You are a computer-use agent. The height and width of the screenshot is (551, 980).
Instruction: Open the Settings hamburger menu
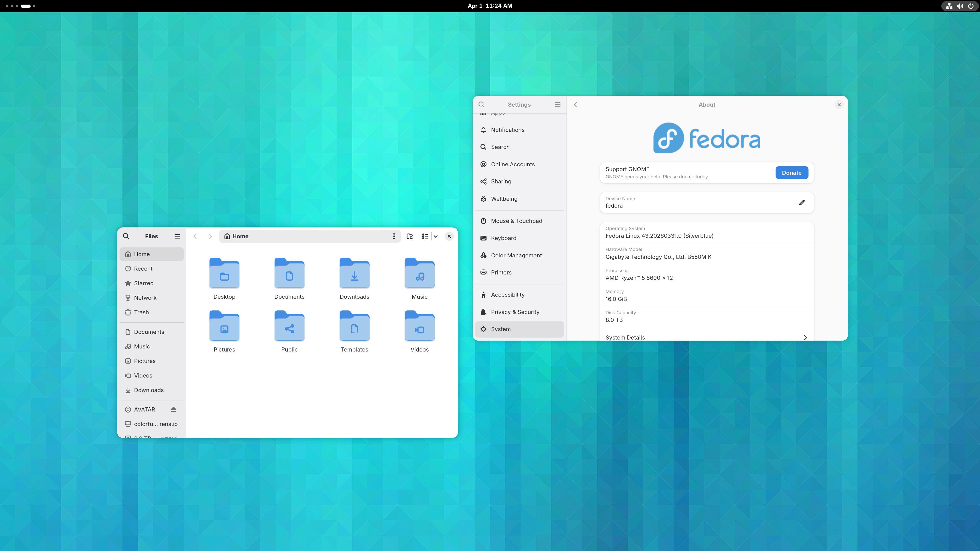(558, 105)
